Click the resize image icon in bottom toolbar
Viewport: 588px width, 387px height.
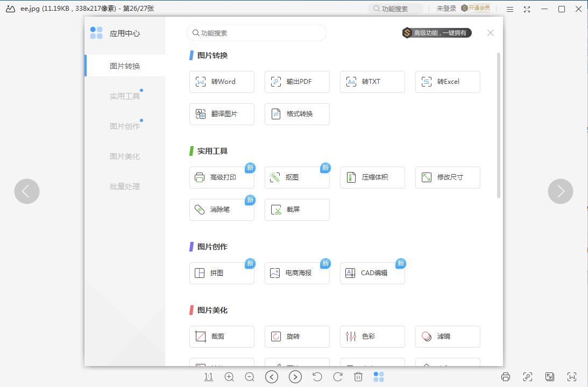coord(550,377)
